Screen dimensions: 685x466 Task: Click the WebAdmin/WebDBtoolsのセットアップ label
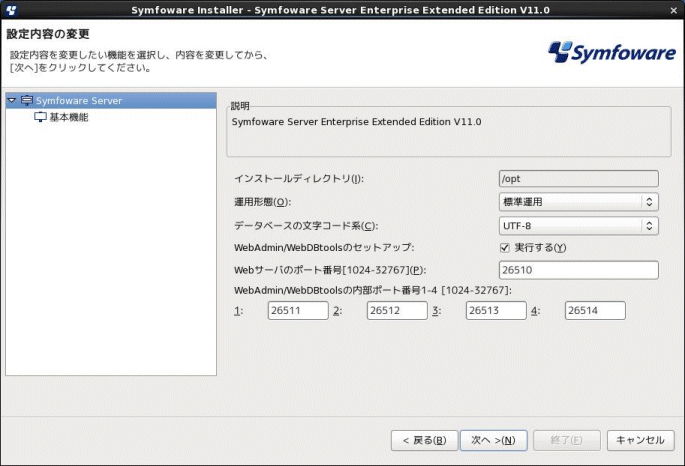click(x=324, y=247)
